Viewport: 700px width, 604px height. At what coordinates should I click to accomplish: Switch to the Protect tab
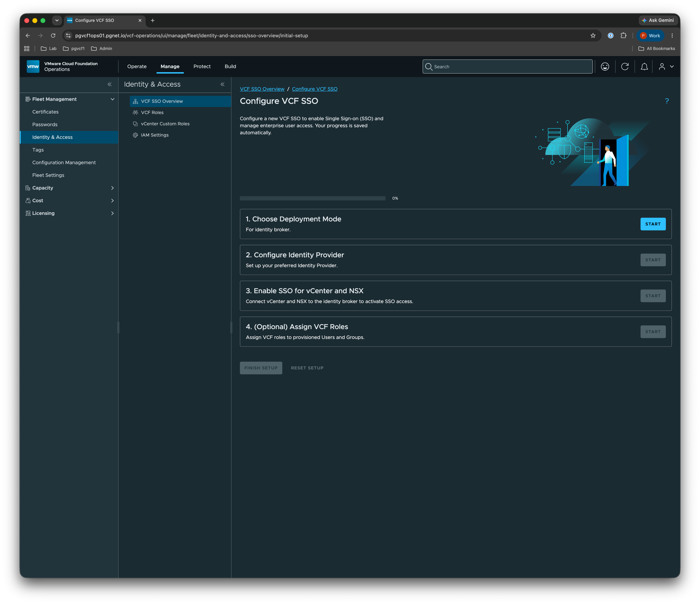(x=202, y=67)
